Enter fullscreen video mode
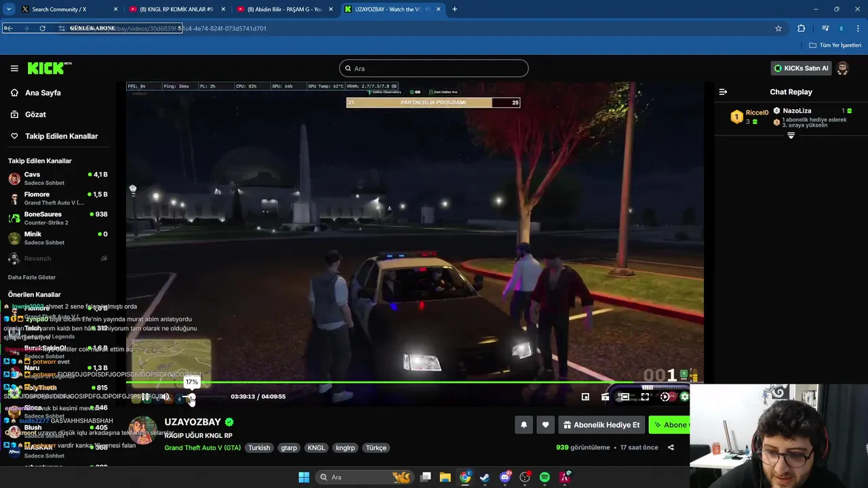This screenshot has width=868, height=488. tap(645, 396)
